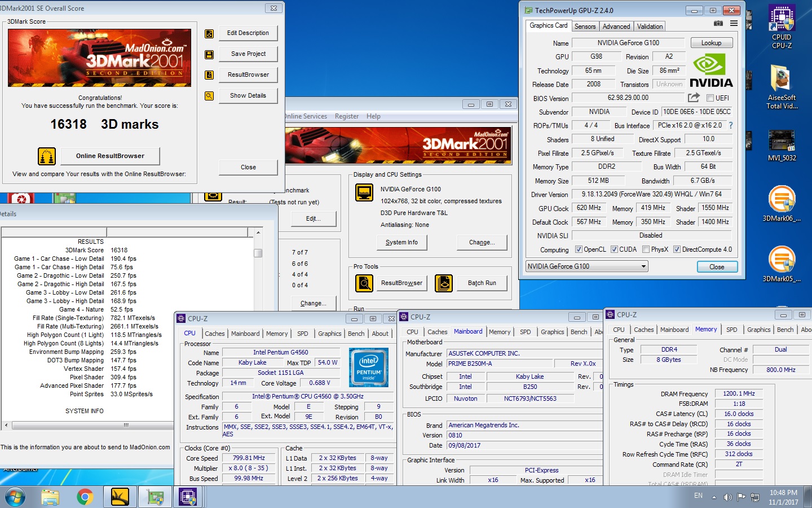The width and height of the screenshot is (812, 508).
Task: Click the Lookup button in GPU-Z
Action: 711,43
